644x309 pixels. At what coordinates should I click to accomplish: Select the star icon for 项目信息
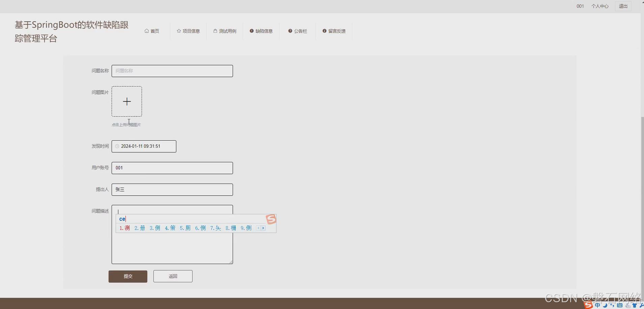point(178,31)
